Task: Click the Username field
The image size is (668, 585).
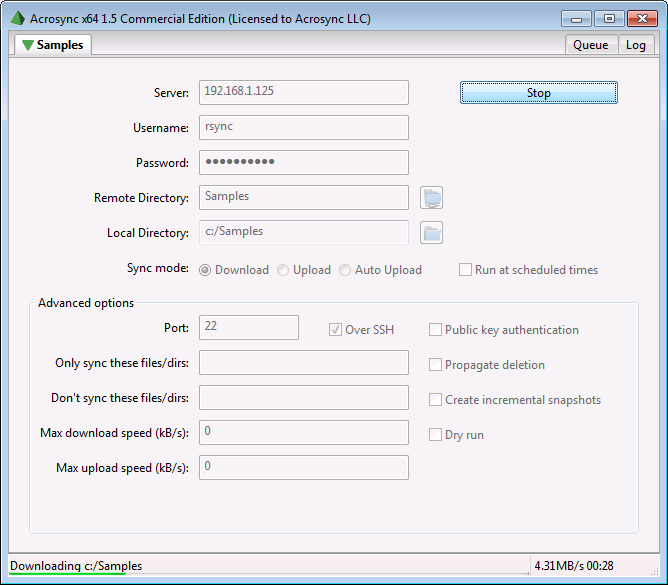Action: pyautogui.click(x=304, y=127)
